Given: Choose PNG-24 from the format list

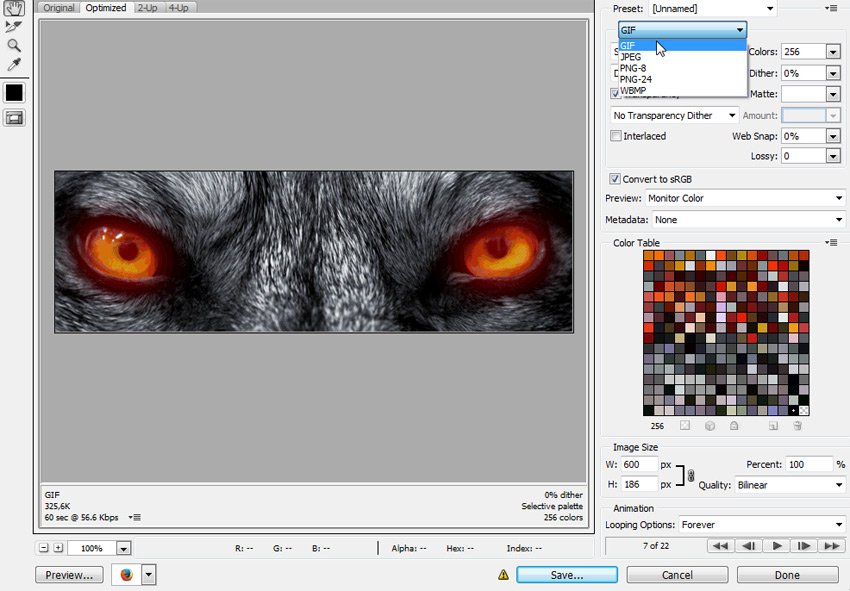Looking at the screenshot, I should (682, 79).
